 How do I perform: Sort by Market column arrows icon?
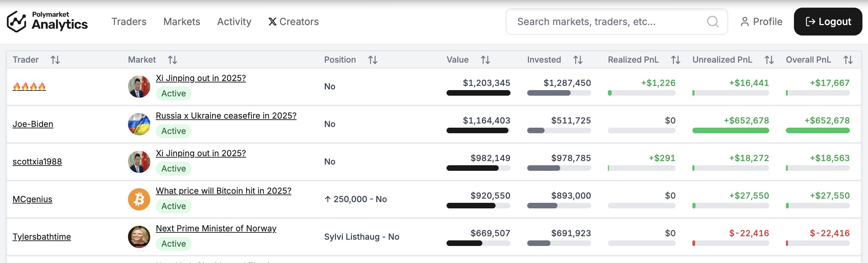tap(172, 60)
